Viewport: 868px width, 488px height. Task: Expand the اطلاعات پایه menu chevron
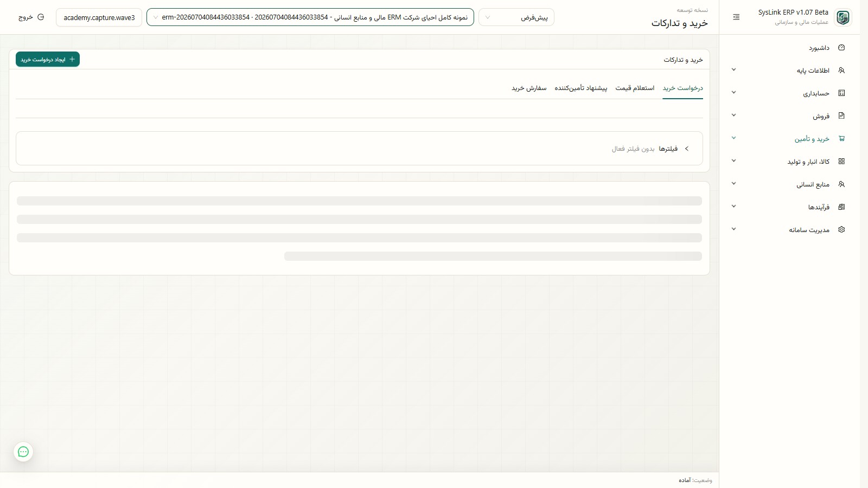click(733, 70)
